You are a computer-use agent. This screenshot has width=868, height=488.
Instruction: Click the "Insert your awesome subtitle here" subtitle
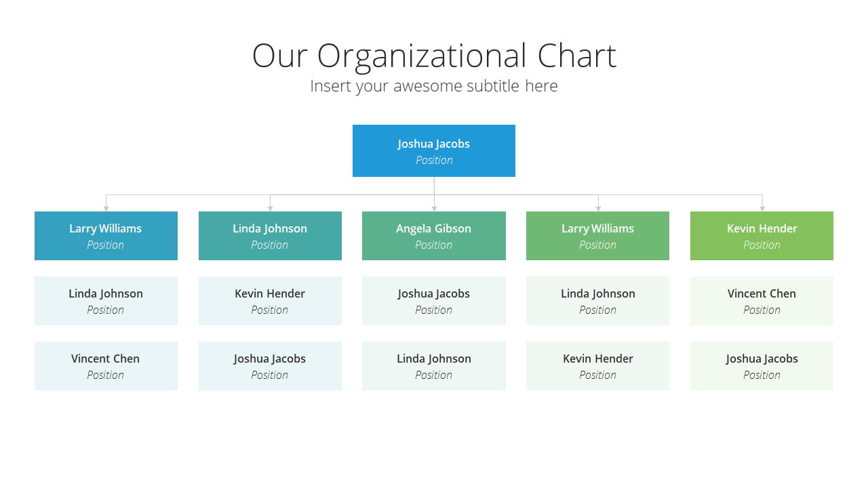click(434, 86)
